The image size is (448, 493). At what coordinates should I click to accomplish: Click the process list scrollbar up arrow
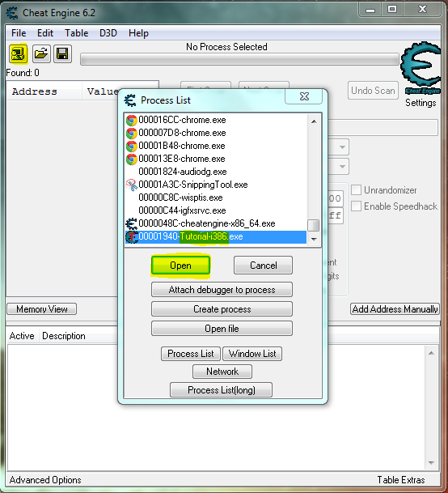[x=314, y=121]
